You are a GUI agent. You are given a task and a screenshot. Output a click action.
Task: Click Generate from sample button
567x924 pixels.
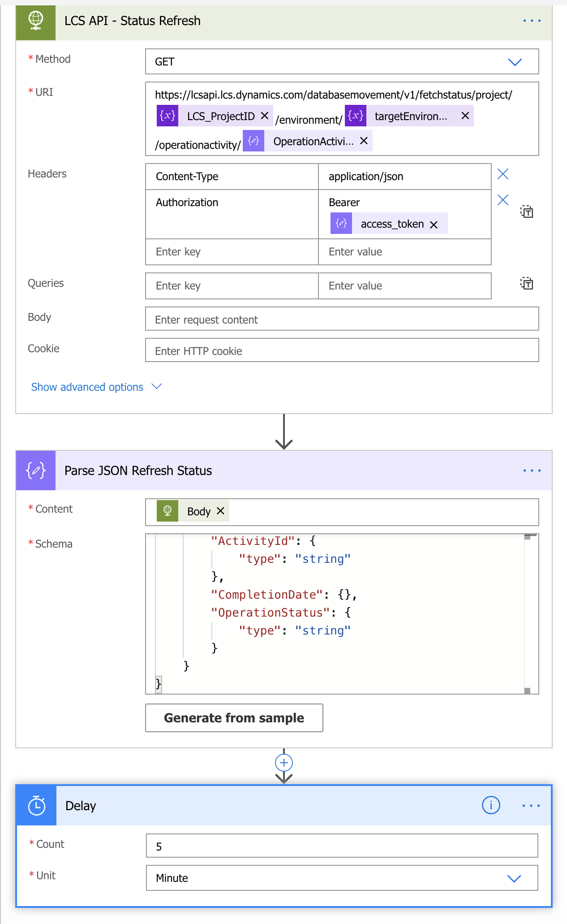tap(234, 718)
